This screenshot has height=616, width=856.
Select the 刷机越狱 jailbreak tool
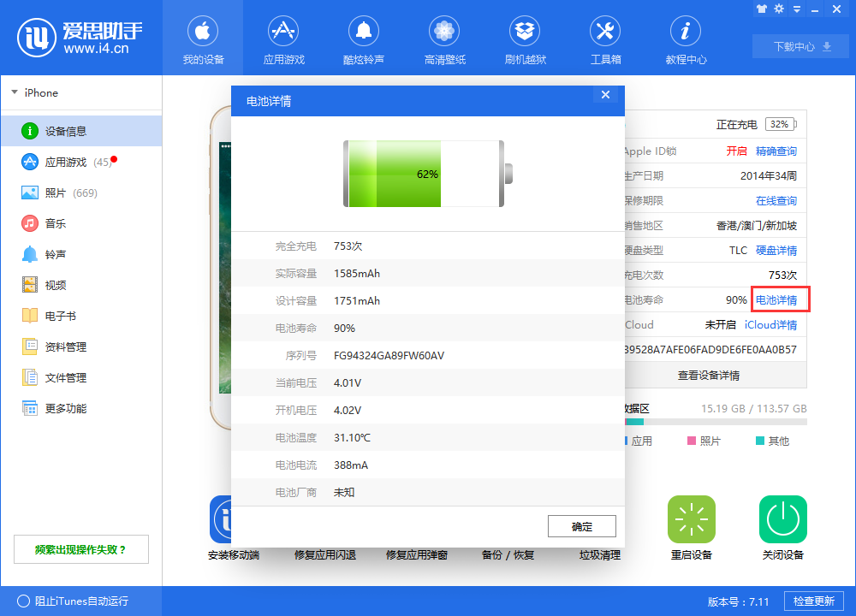(525, 38)
